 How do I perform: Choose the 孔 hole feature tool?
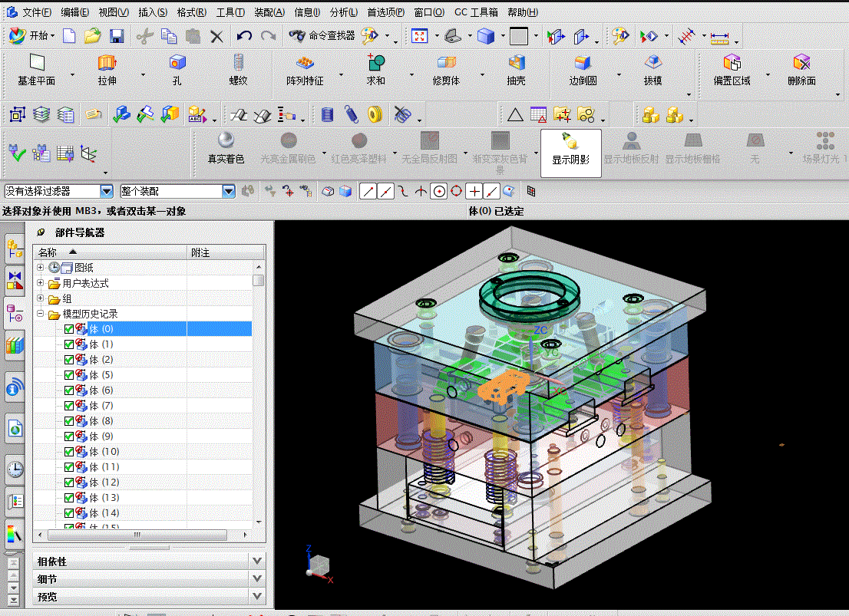click(177, 71)
